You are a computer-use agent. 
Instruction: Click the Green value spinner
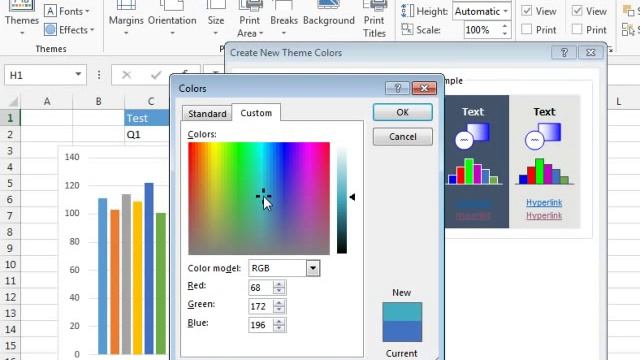(279, 307)
